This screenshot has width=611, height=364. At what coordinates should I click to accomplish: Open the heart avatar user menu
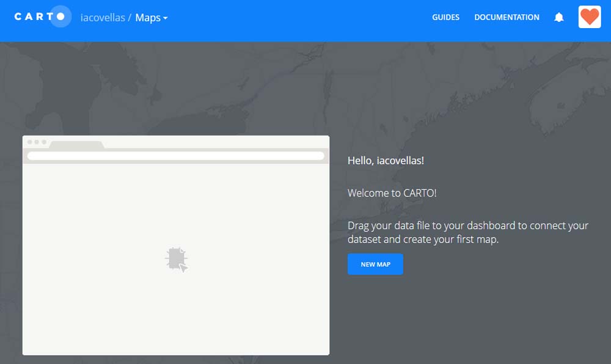pos(589,17)
